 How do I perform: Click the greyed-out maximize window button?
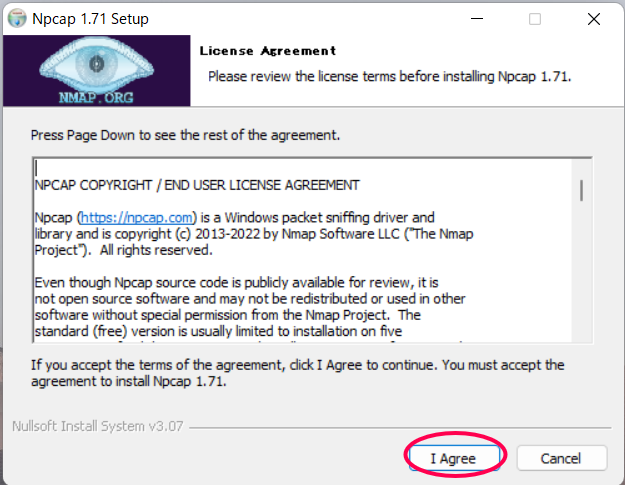(x=535, y=19)
